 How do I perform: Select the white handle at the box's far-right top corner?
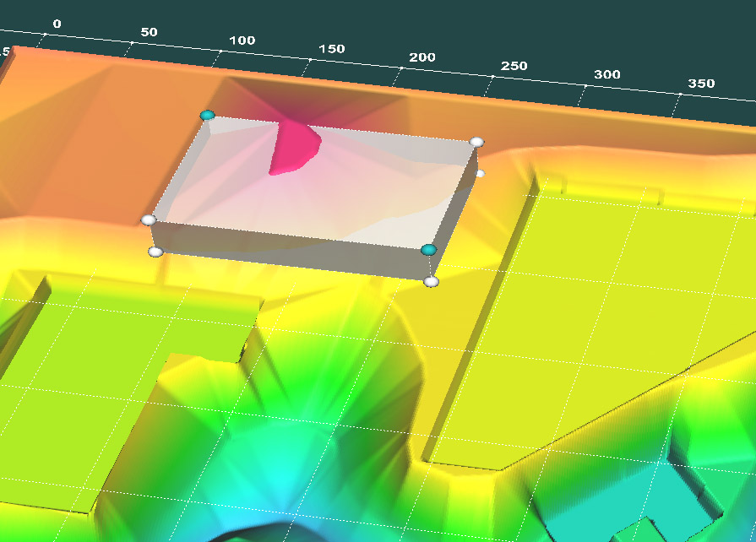(x=476, y=142)
